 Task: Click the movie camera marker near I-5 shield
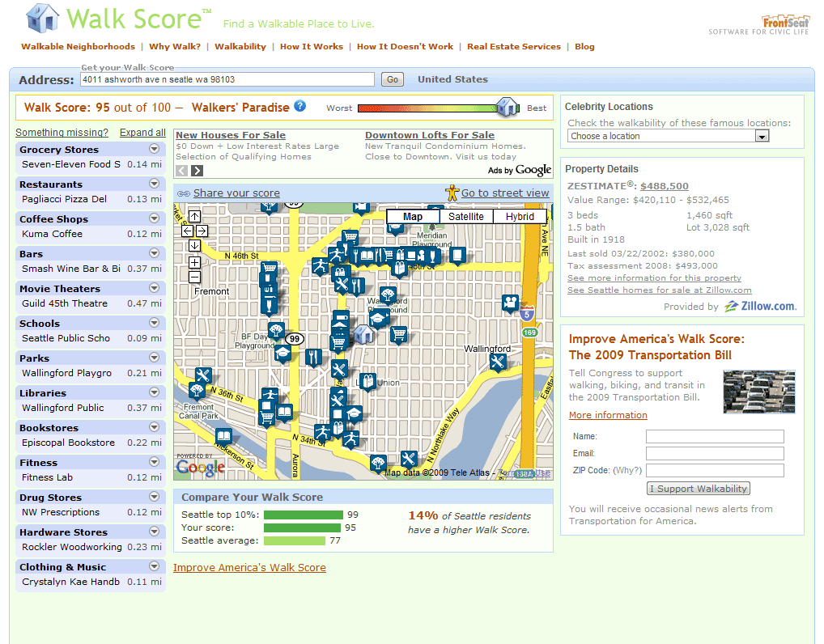click(510, 303)
